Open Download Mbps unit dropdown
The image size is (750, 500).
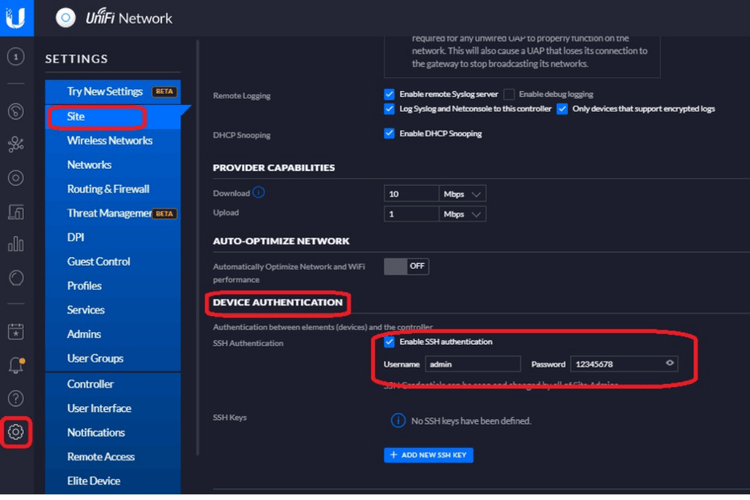point(462,194)
